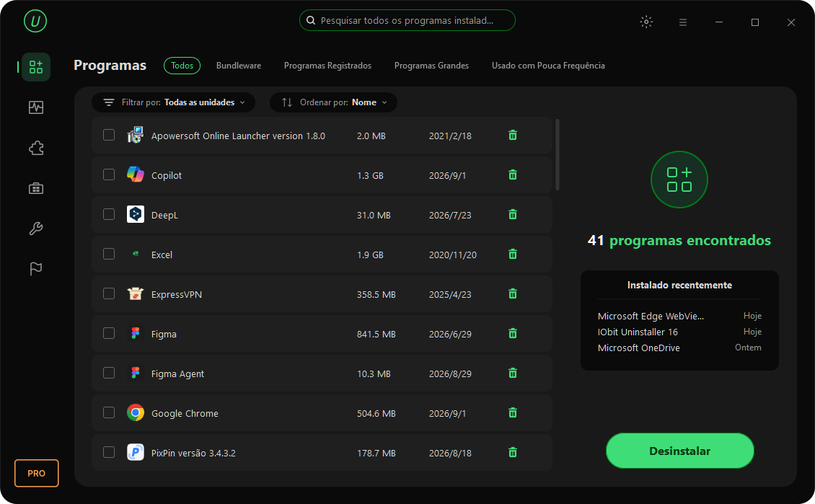Toggle the theme sun icon

click(x=646, y=22)
